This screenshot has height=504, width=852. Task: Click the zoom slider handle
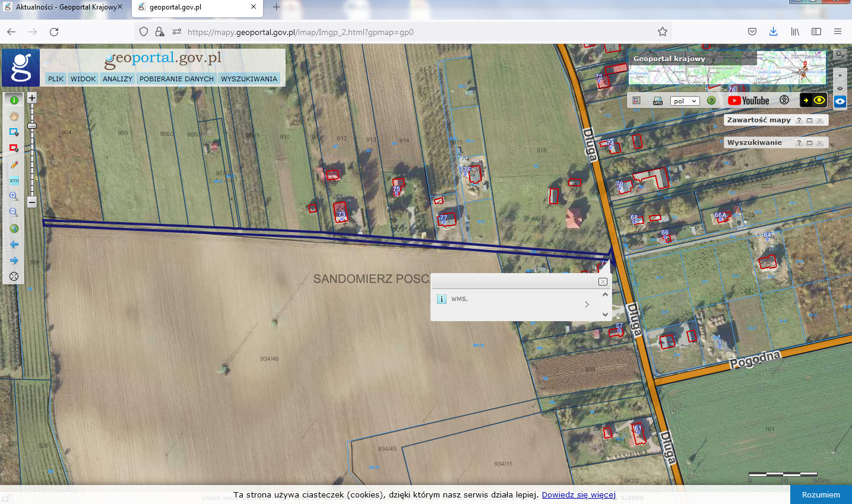tap(32, 126)
